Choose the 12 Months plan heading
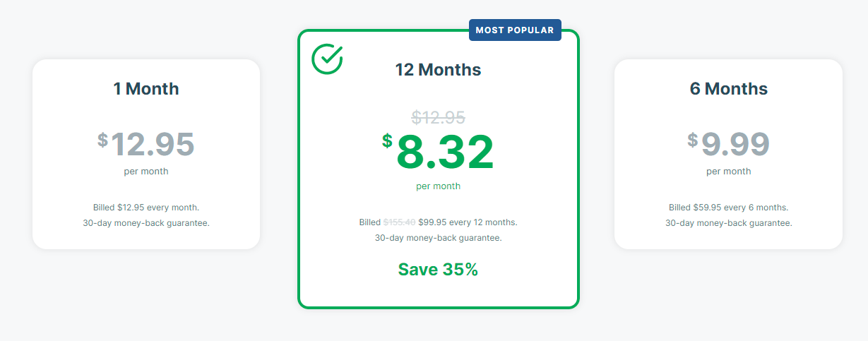Image resolution: width=868 pixels, height=341 pixels. [x=438, y=70]
